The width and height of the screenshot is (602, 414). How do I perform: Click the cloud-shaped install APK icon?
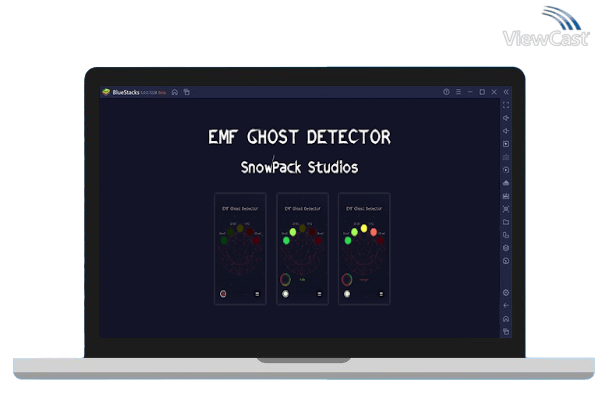[x=506, y=183]
